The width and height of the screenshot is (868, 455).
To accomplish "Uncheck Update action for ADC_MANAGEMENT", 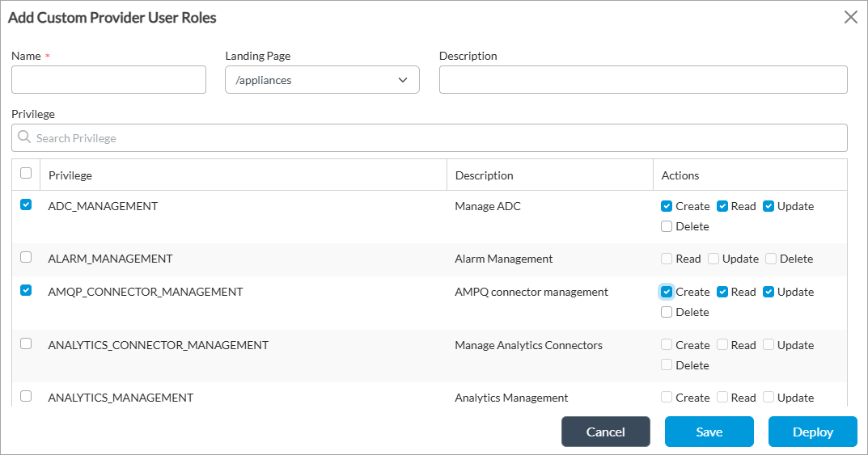I will click(x=768, y=206).
